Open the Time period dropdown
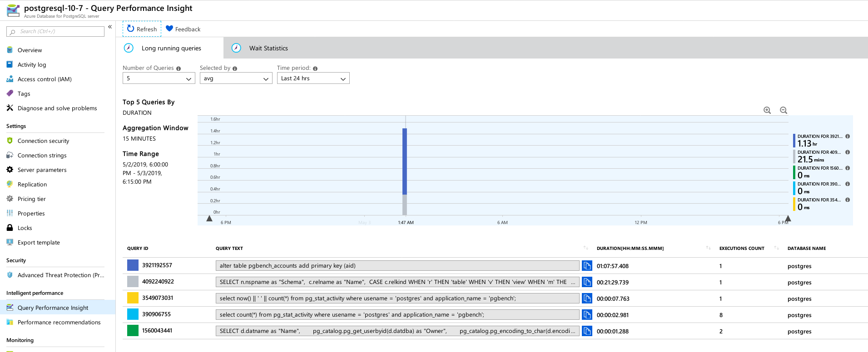 pyautogui.click(x=313, y=78)
